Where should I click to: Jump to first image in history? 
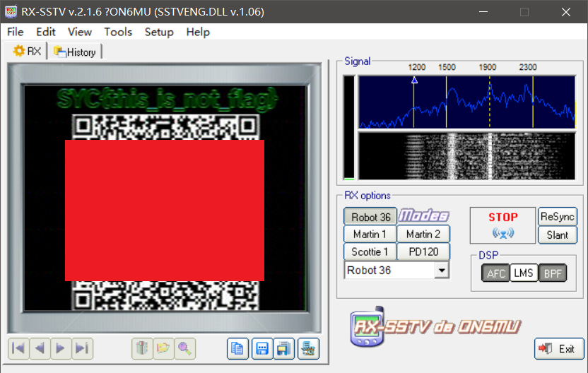pyautogui.click(x=18, y=349)
